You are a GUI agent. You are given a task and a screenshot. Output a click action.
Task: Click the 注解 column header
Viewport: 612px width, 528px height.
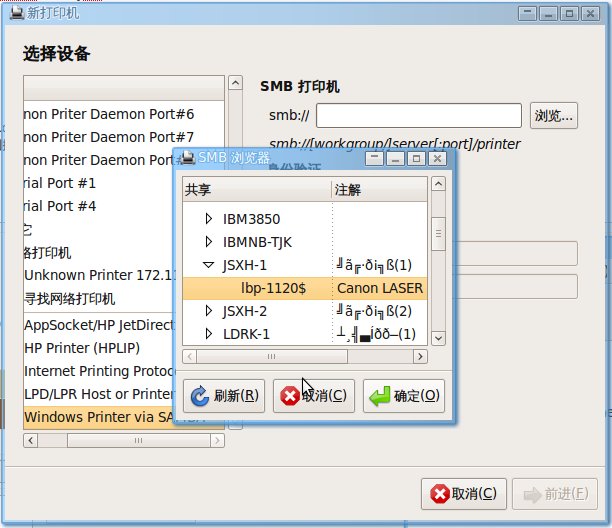[379, 190]
